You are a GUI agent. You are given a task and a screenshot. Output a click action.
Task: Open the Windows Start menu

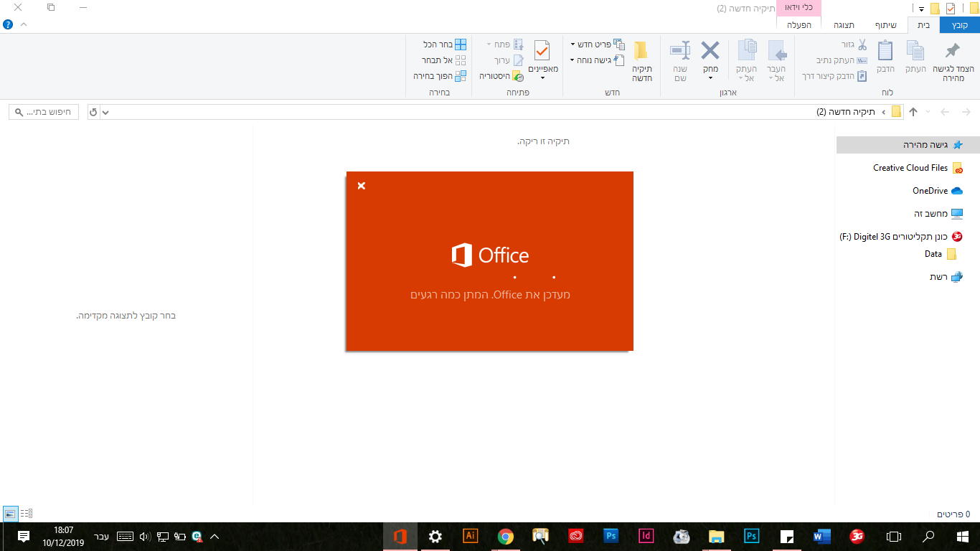coord(963,536)
